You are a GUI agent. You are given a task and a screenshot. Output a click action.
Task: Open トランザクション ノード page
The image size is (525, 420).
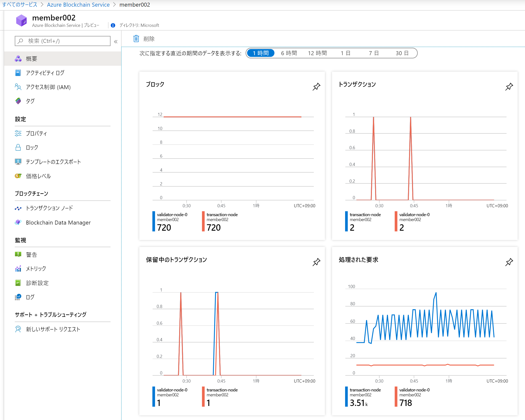49,208
